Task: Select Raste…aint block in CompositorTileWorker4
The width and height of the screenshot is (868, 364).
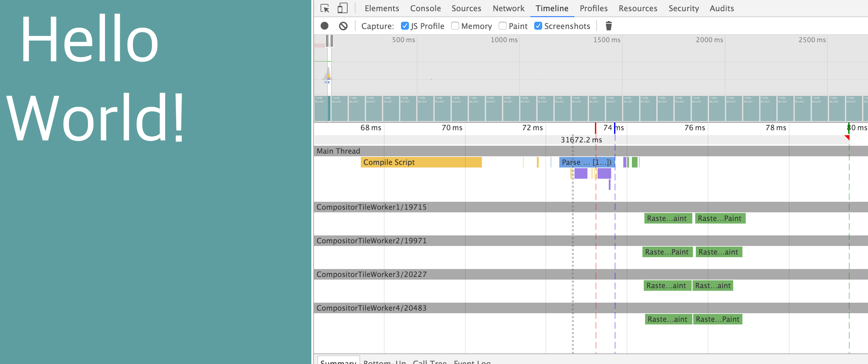Action: click(668, 319)
